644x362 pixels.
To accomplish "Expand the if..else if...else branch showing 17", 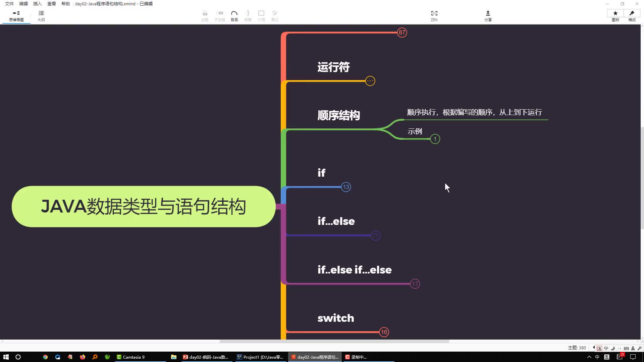I will (x=415, y=284).
